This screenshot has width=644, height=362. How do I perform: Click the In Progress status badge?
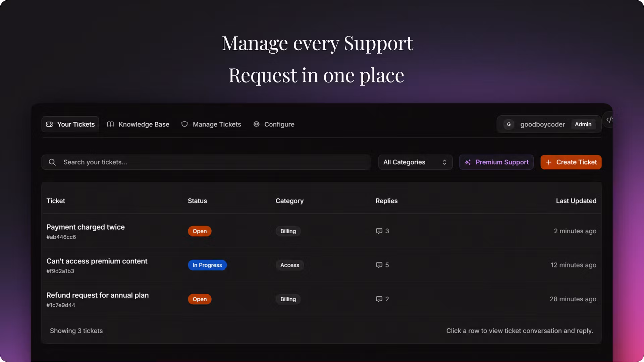207,265
